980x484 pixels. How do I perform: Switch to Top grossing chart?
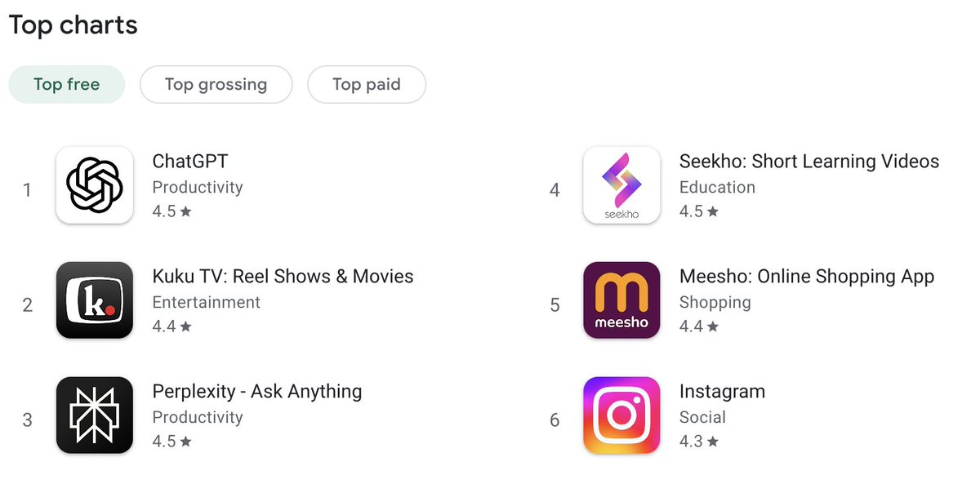[x=216, y=84]
